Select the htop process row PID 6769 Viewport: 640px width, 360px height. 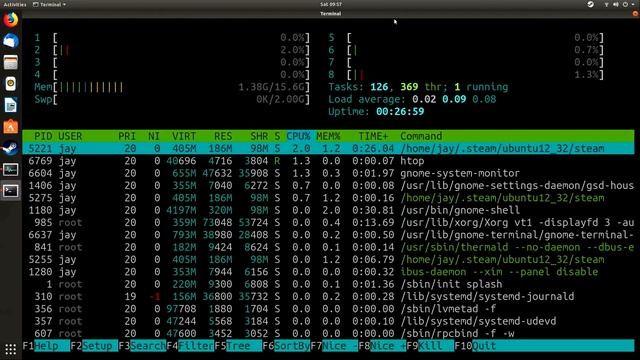[x=328, y=161]
